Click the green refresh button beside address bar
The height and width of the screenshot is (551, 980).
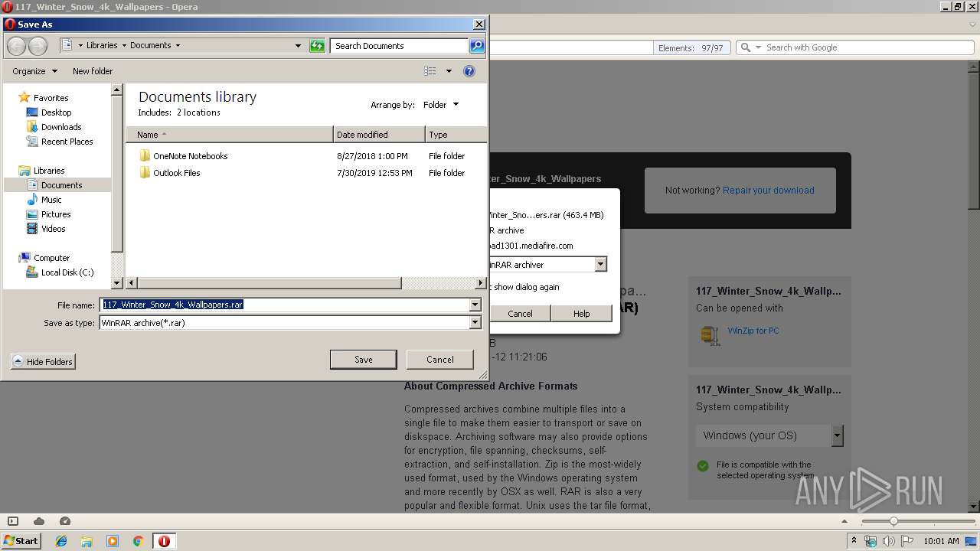point(317,46)
